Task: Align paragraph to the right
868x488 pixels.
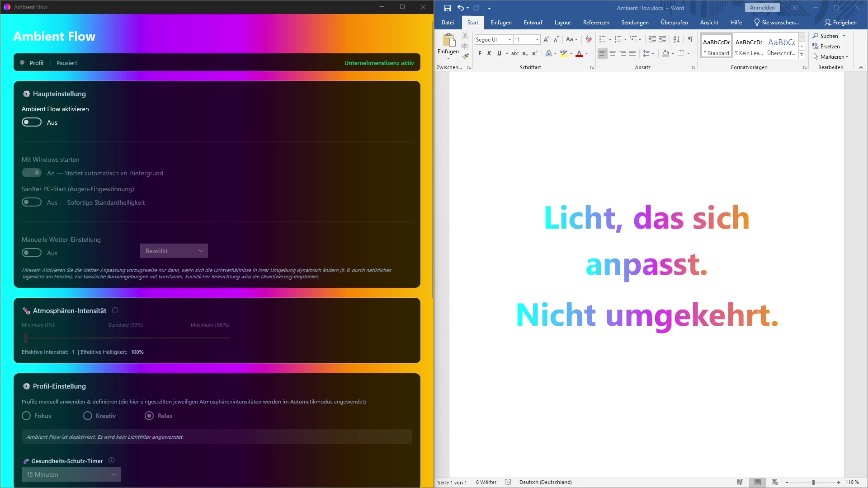Action: click(x=623, y=53)
